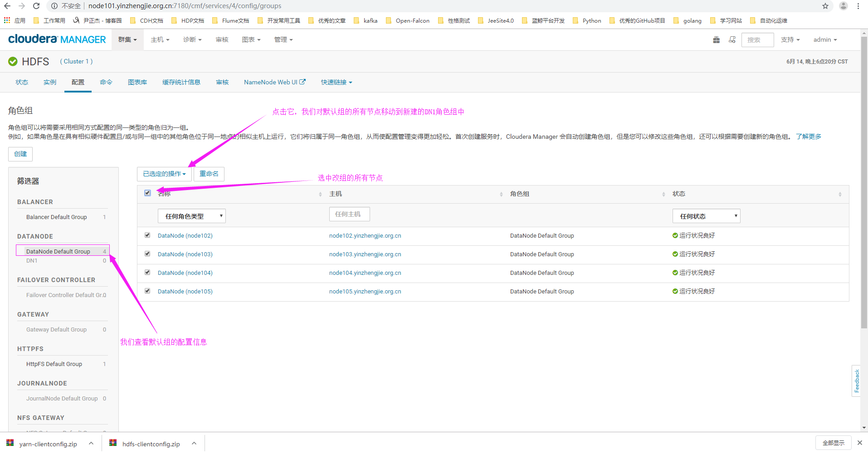868x454 pixels.
Task: Open the 了解更多 link
Action: coord(809,137)
